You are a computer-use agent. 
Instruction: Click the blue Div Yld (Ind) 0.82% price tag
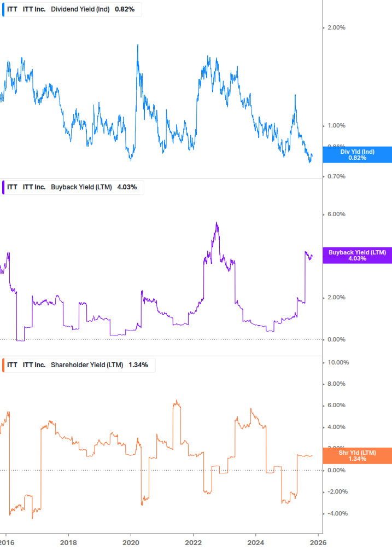[x=357, y=155]
